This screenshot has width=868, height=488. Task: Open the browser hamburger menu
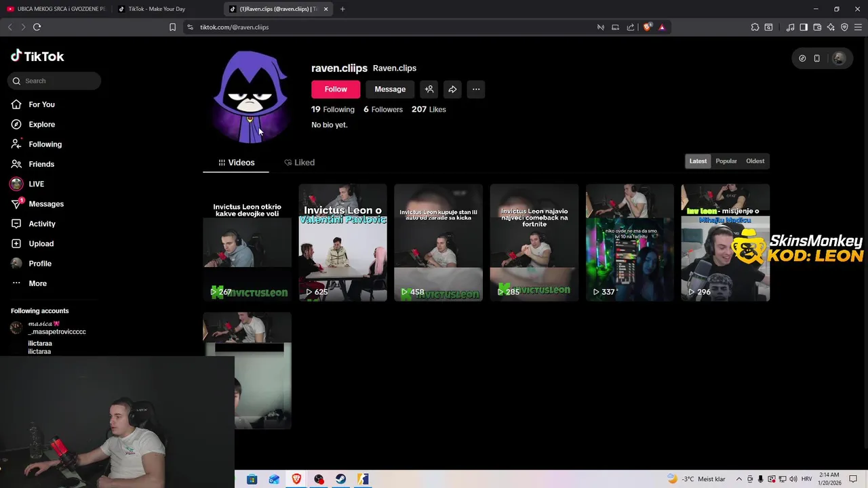pos(859,27)
